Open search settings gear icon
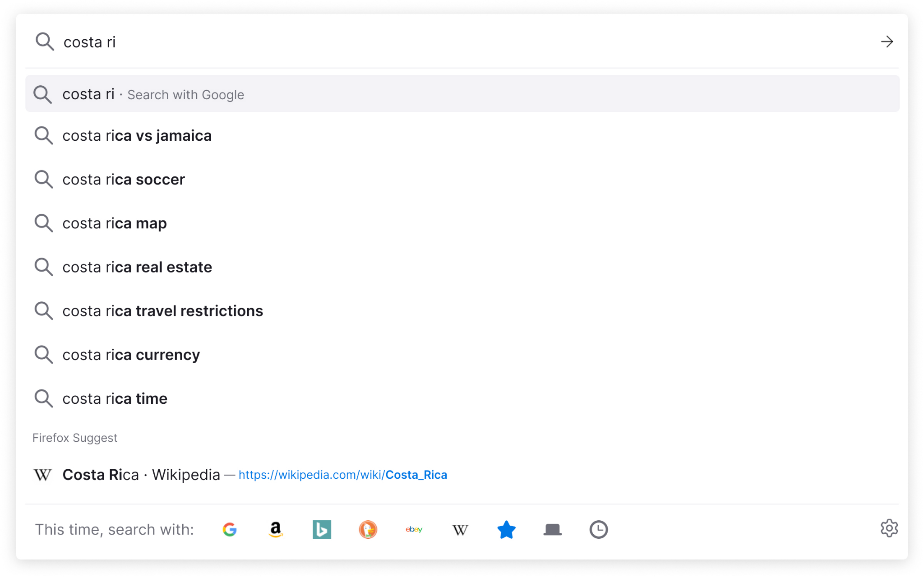 (x=889, y=528)
